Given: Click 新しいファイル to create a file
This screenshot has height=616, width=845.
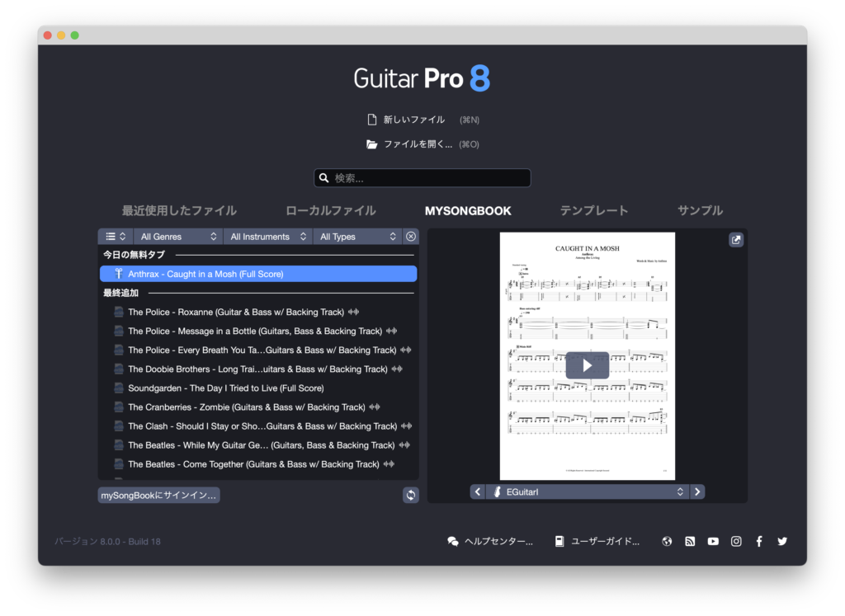Looking at the screenshot, I should click(x=413, y=120).
